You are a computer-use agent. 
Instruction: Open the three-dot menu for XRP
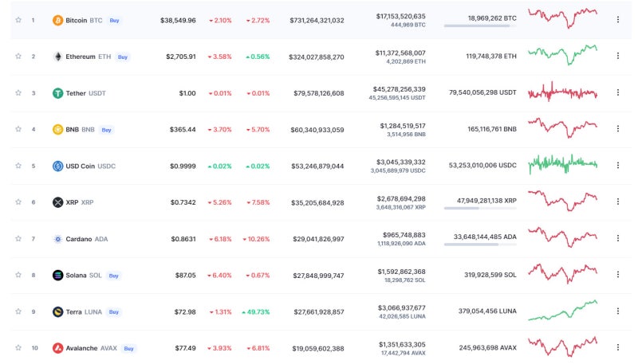click(617, 202)
